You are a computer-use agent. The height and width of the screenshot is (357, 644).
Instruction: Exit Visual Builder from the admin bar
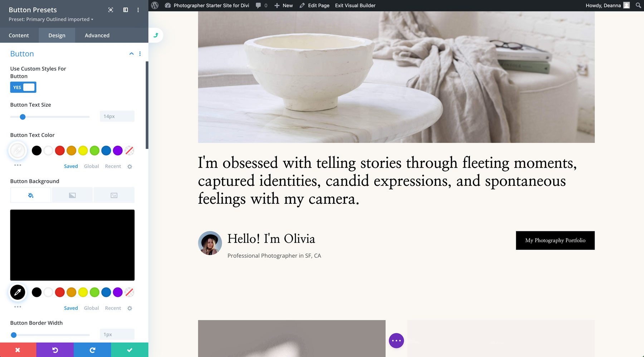(x=355, y=5)
